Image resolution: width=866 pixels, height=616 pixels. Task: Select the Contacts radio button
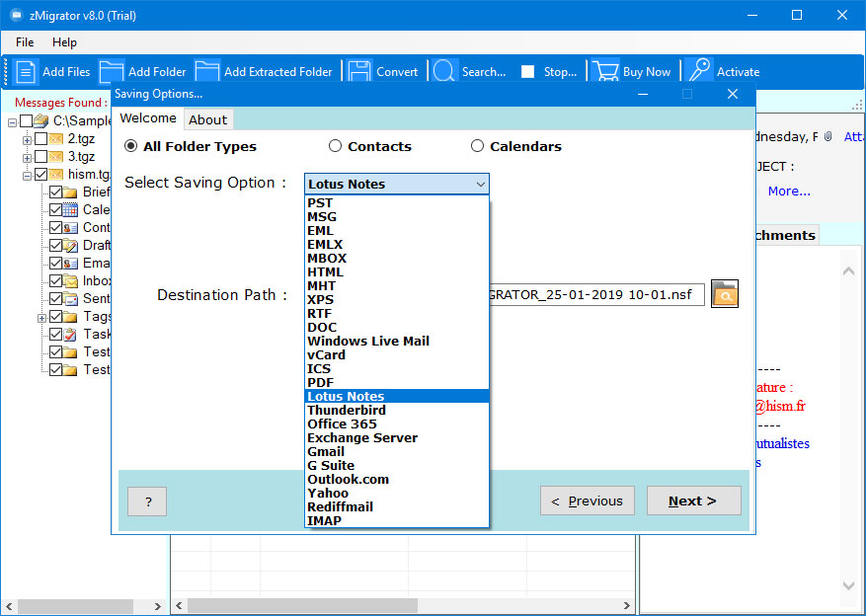pyautogui.click(x=335, y=146)
